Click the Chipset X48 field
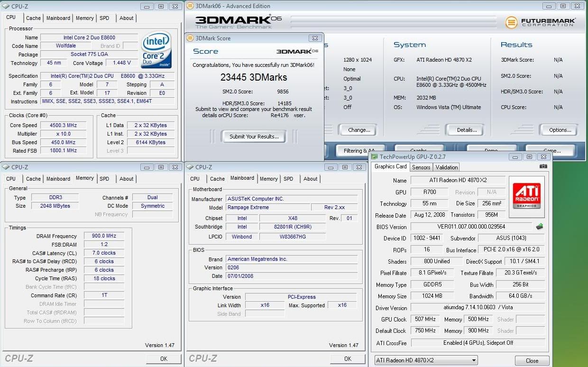This screenshot has width=588, height=367. pos(293,218)
